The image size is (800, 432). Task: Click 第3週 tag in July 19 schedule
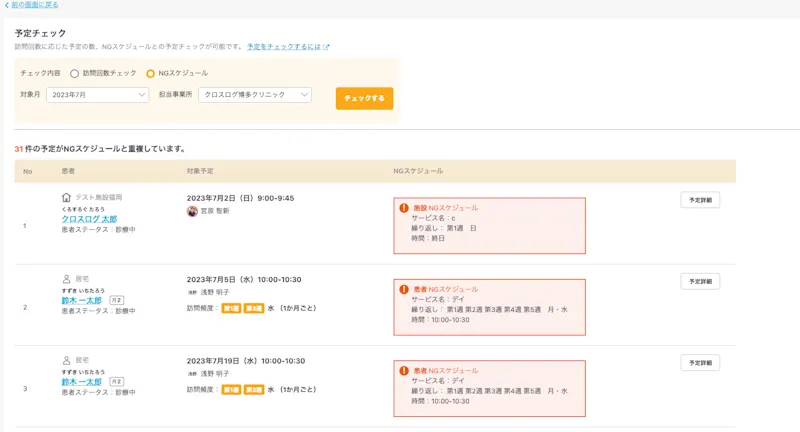254,390
